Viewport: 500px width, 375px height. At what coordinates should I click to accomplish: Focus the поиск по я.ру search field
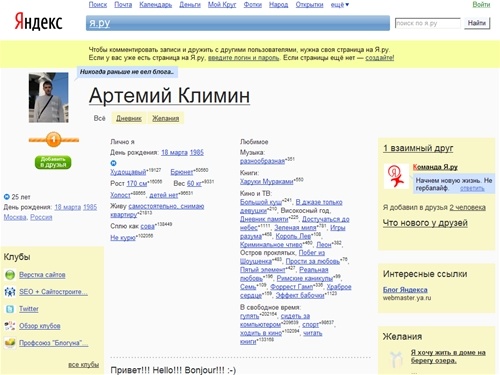[428, 23]
